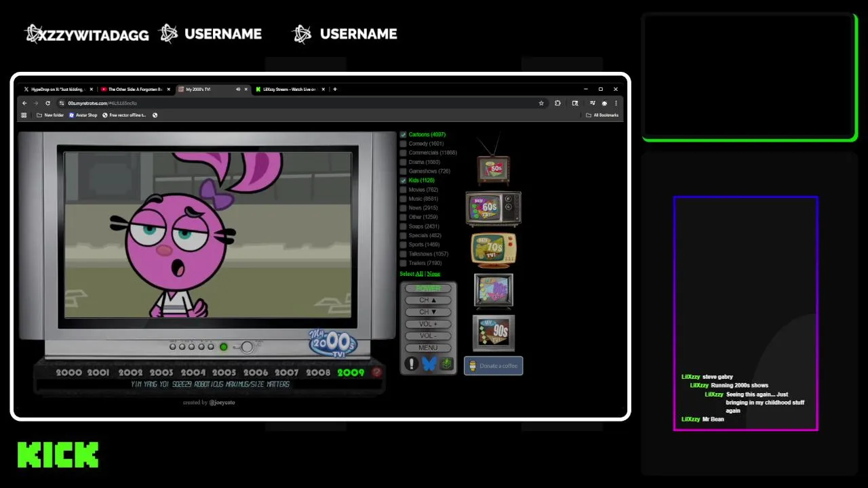This screenshot has width=868, height=488.
Task: Check the Music category checkbox
Action: coord(403,199)
